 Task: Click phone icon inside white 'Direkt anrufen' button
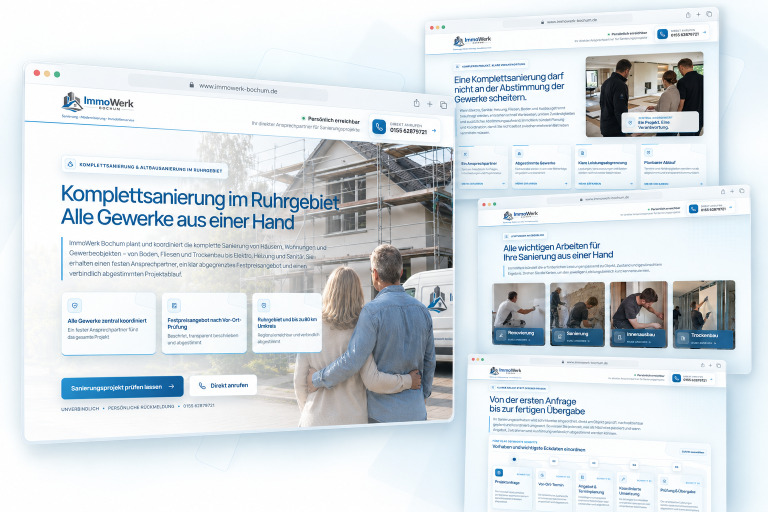coord(202,386)
